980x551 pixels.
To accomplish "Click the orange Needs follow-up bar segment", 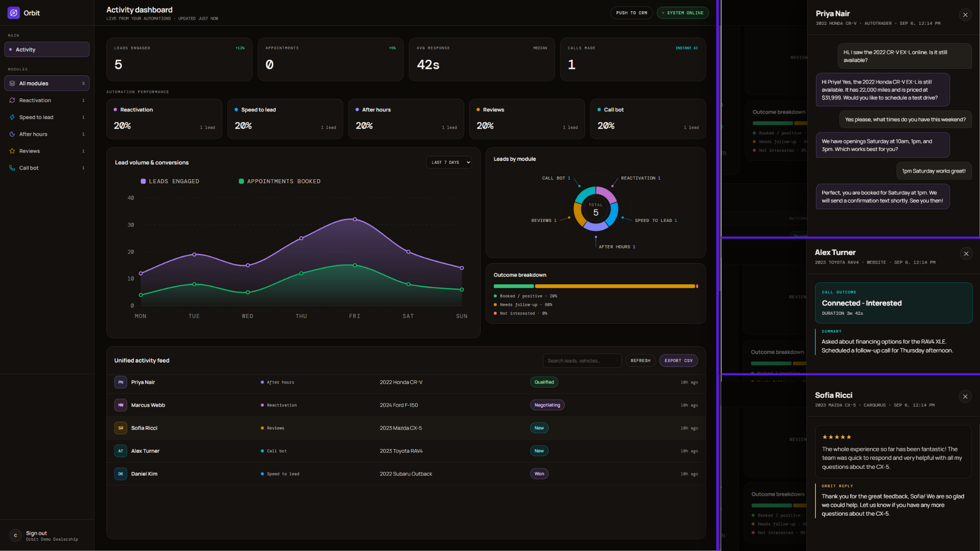I will [x=615, y=286].
